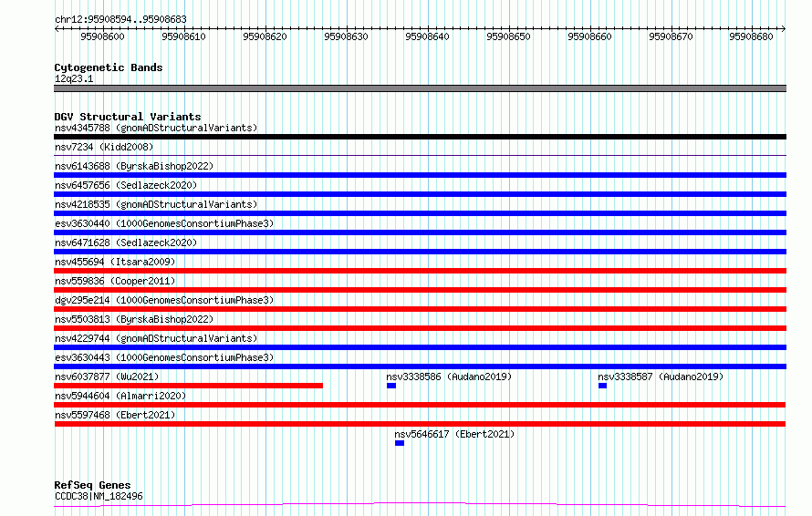Click nsv6471628 (Sedlazeck2020) label

click(126, 243)
